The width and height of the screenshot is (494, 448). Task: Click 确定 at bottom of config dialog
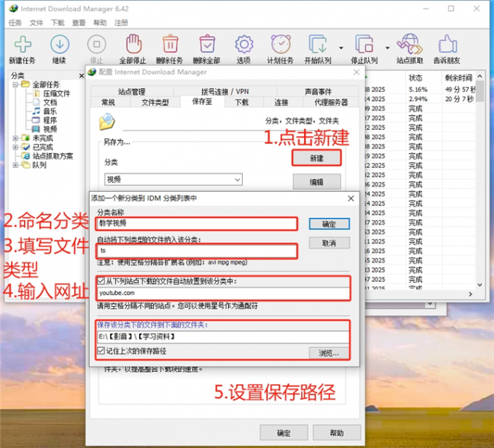click(283, 433)
